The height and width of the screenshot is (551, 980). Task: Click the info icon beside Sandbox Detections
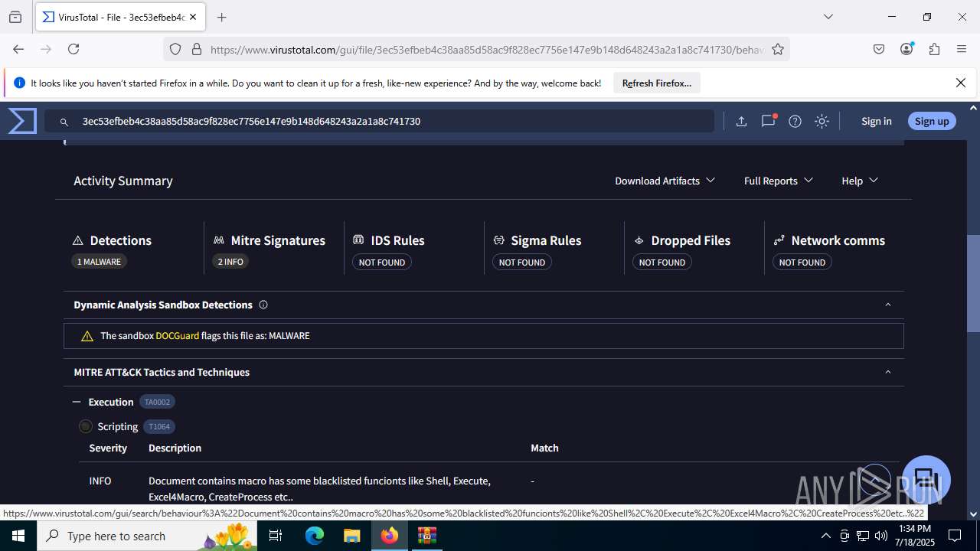pos(263,305)
